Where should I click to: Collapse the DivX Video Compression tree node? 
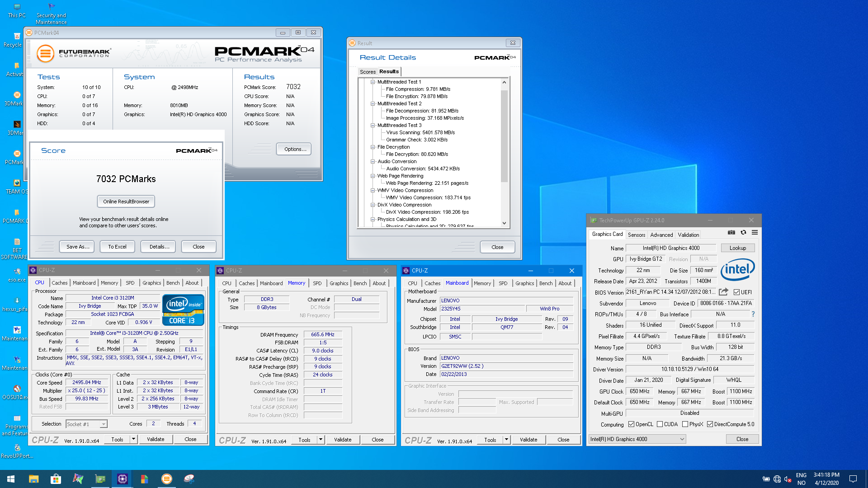[373, 205]
